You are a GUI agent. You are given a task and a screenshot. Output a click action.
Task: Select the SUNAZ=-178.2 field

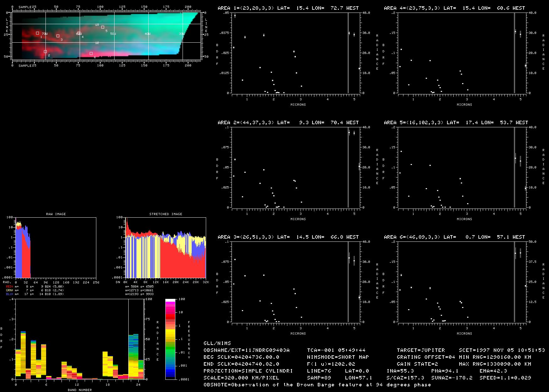pos(452,378)
